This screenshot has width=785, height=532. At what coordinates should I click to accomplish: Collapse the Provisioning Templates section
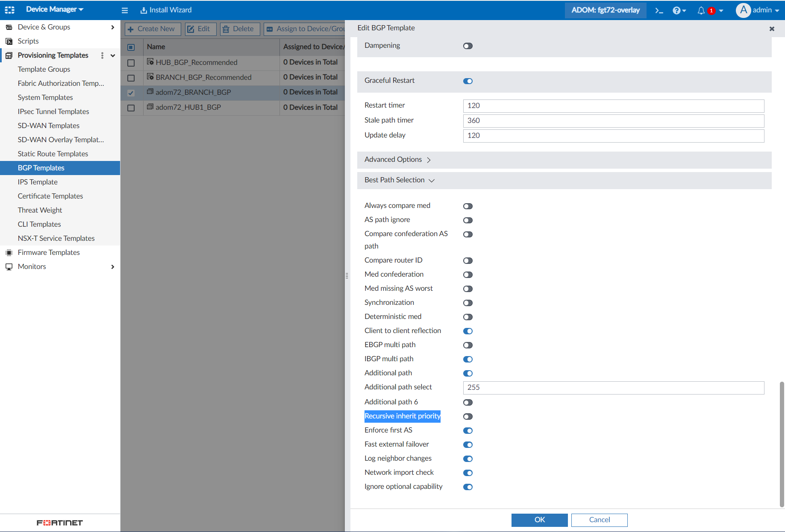113,56
